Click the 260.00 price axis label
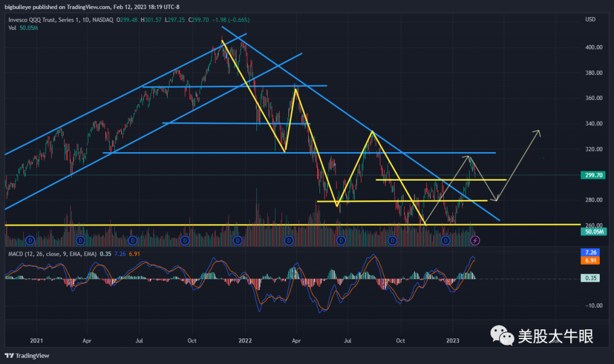This screenshot has height=364, width=614. tap(594, 225)
